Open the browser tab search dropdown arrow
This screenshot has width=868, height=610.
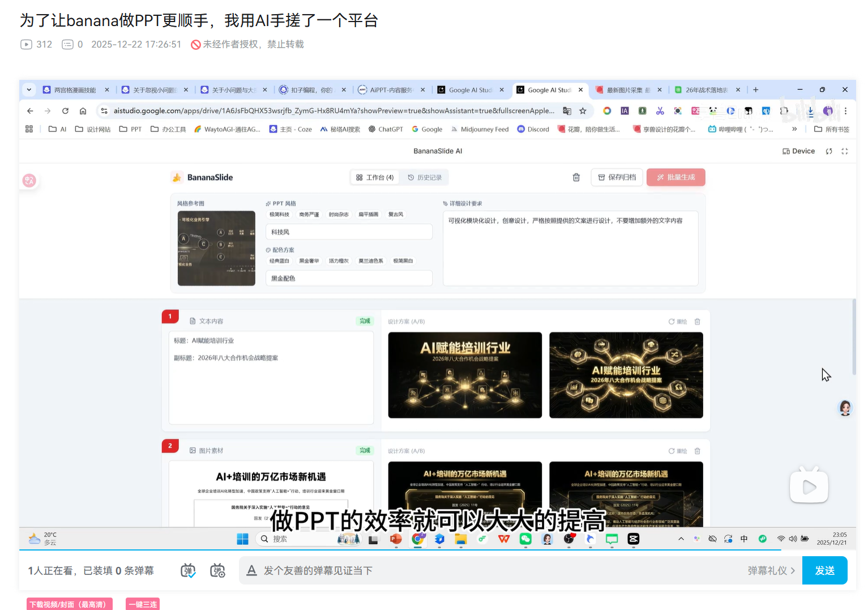[29, 89]
